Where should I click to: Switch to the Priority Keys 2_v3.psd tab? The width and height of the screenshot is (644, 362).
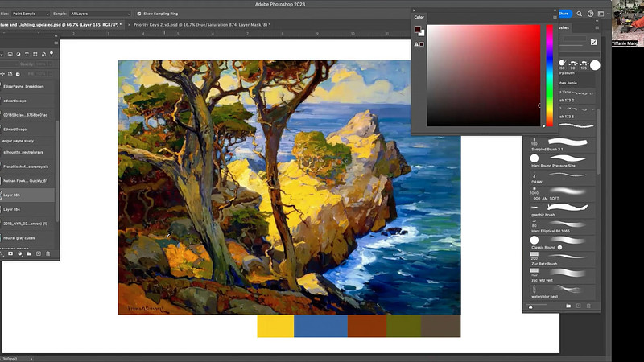(x=202, y=25)
